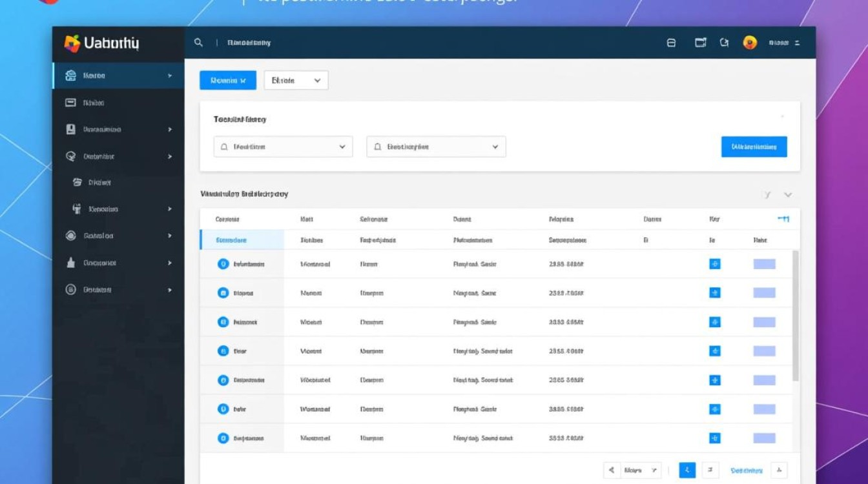
Task: Open the second bell-icon filter dropdown
Action: click(x=436, y=146)
